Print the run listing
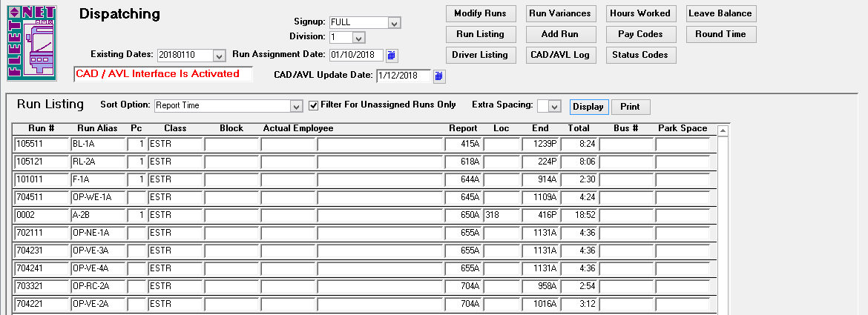The height and width of the screenshot is (315, 868). tap(630, 107)
